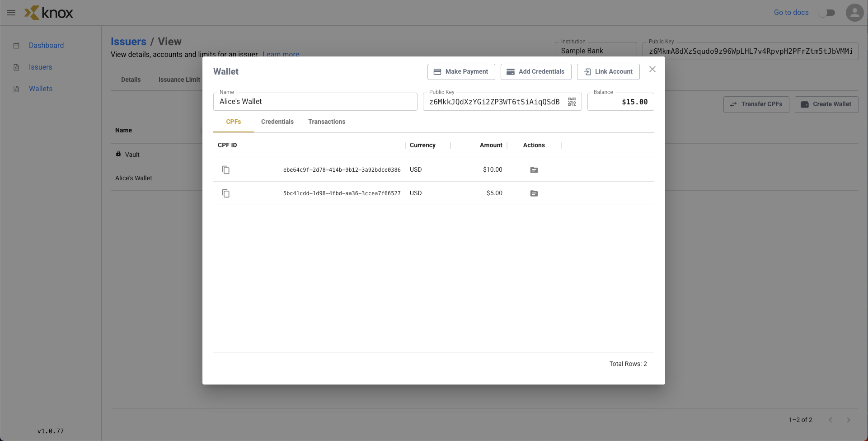
Task: Select the CPFs tab
Action: coord(234,122)
